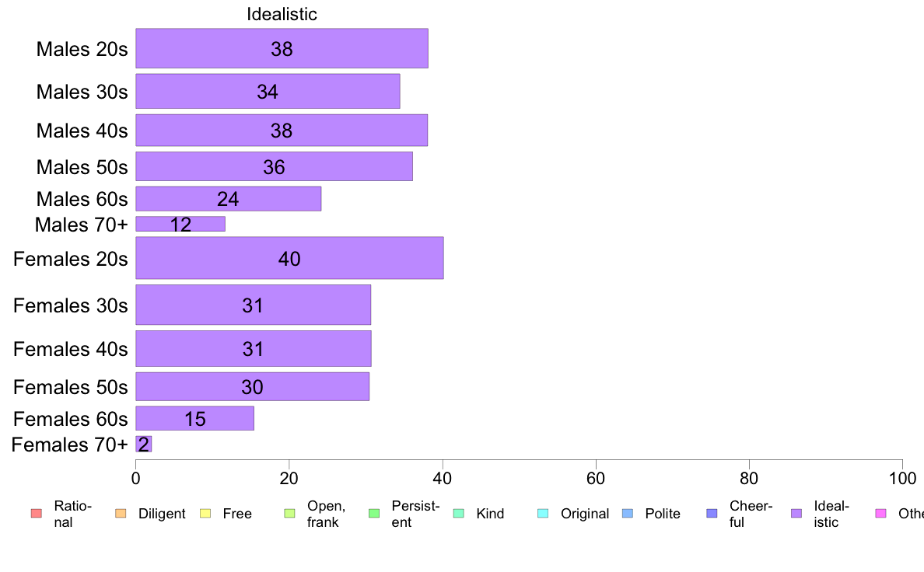924x572 pixels.
Task: Click the Rational red legend swatch
Action: (x=37, y=514)
